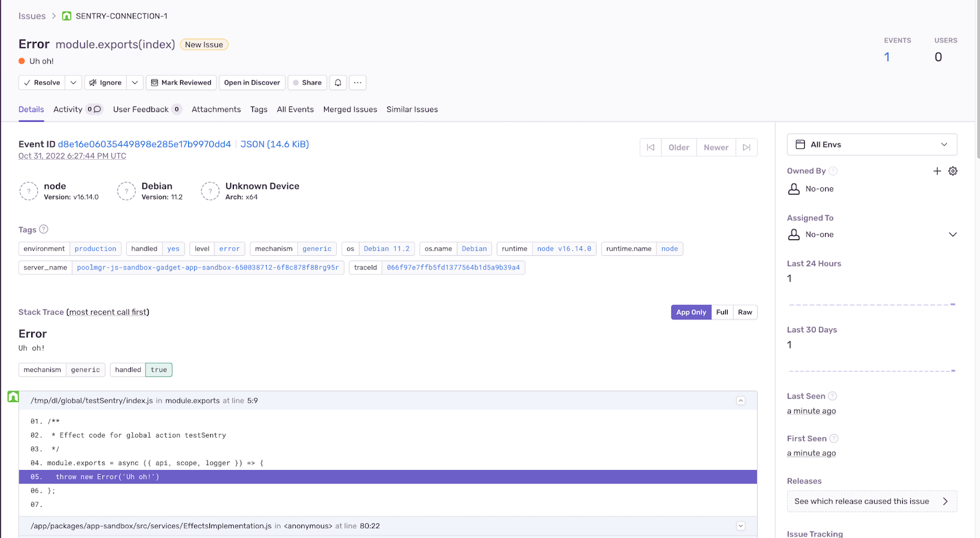Click the handled yes tag value
This screenshot has height=538, width=980.
(173, 249)
